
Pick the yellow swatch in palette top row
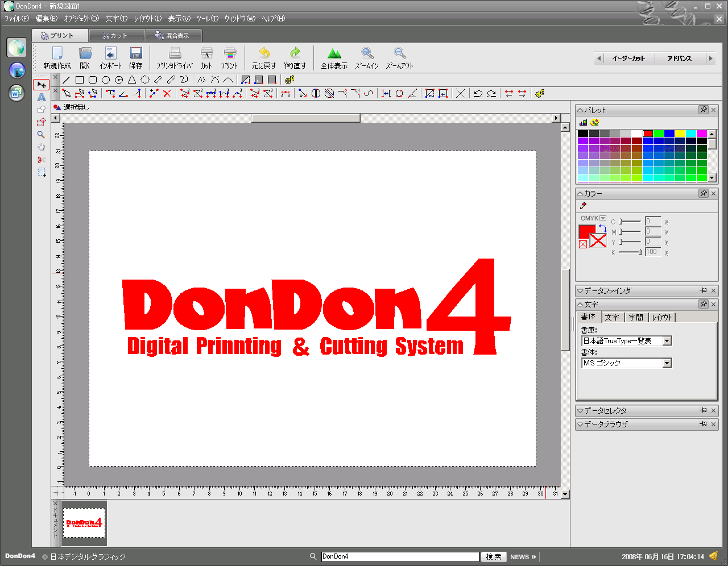click(680, 134)
